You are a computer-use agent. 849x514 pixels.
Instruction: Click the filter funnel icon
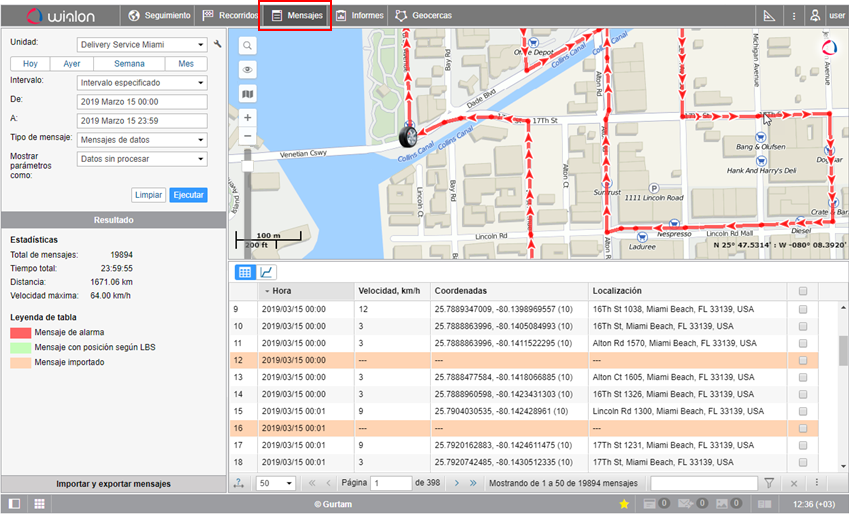[769, 483]
